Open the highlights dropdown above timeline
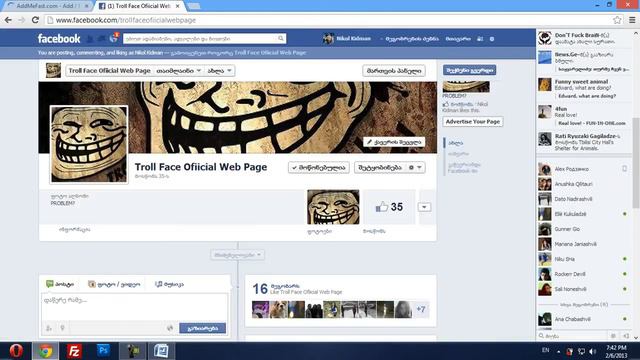The width and height of the screenshot is (640, 360). tap(238, 255)
